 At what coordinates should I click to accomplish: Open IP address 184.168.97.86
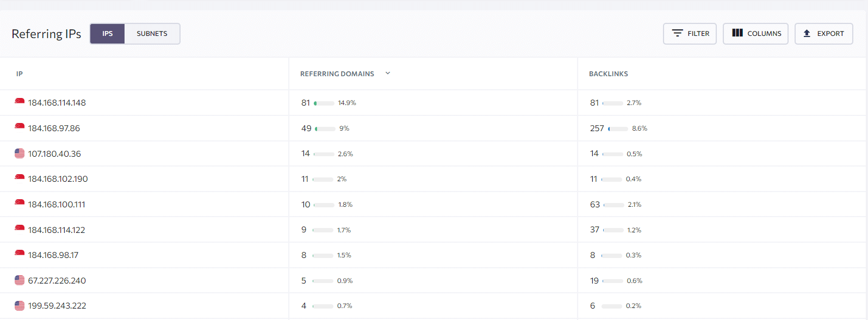pos(54,128)
